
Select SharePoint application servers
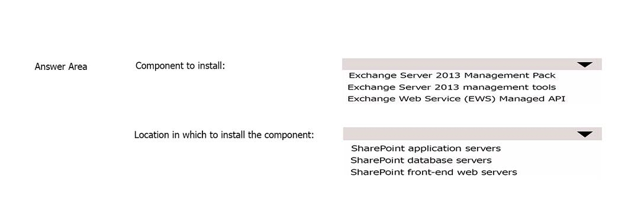tap(426, 149)
